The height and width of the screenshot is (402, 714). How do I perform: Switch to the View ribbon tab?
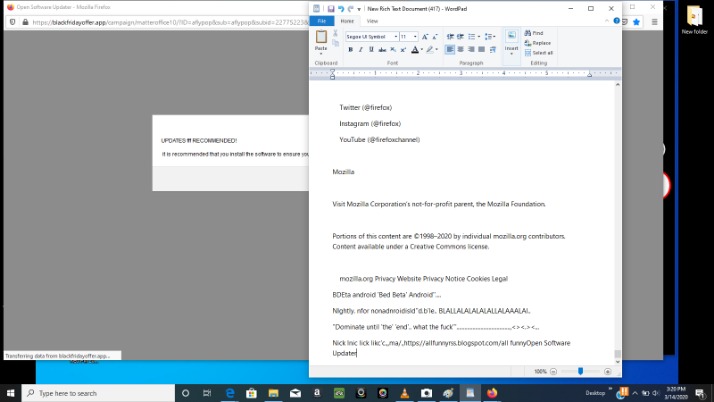pos(372,21)
